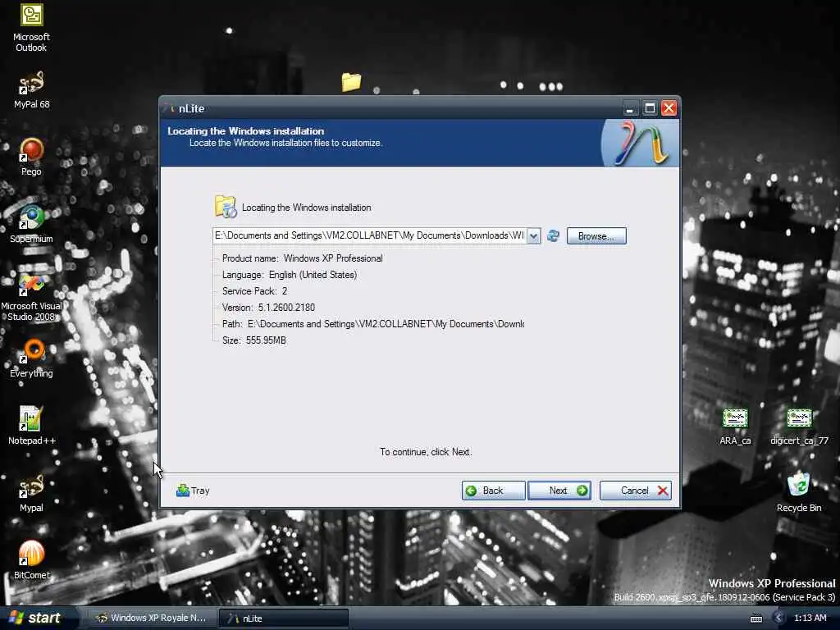Viewport: 840px width, 630px height.
Task: Open the Microsoft Outlook desktop icon
Action: click(x=31, y=28)
